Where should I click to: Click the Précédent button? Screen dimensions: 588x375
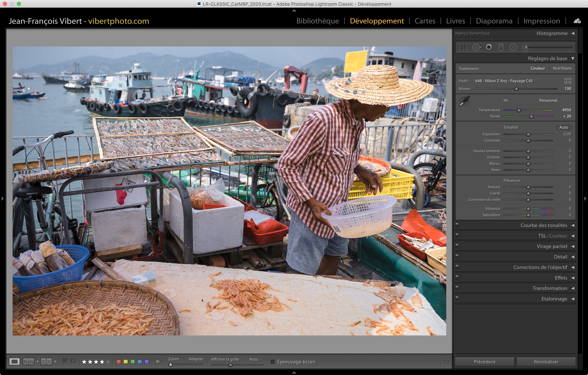click(484, 362)
